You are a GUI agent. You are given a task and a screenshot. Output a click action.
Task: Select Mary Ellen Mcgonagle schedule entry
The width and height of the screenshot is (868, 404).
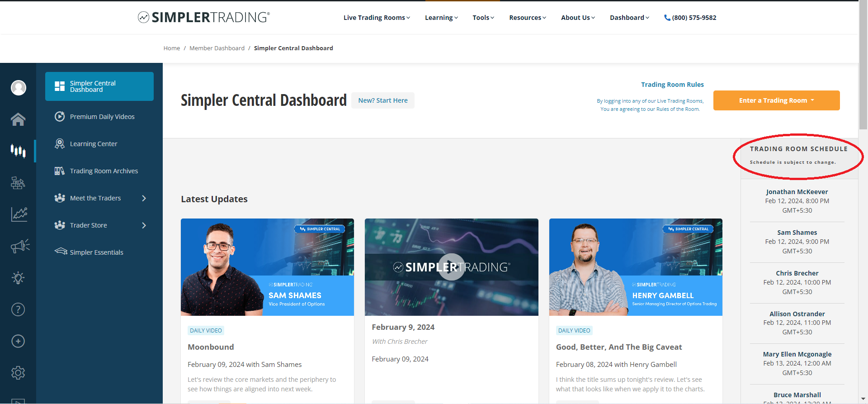pos(797,363)
